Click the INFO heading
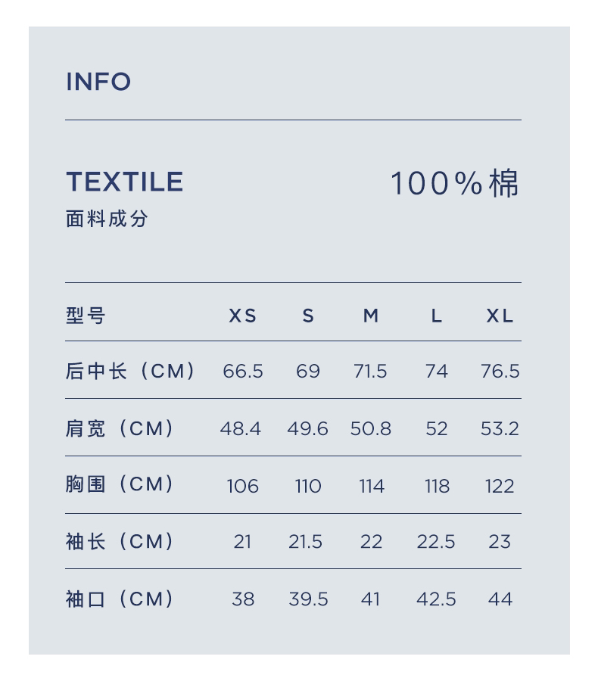 click(98, 82)
